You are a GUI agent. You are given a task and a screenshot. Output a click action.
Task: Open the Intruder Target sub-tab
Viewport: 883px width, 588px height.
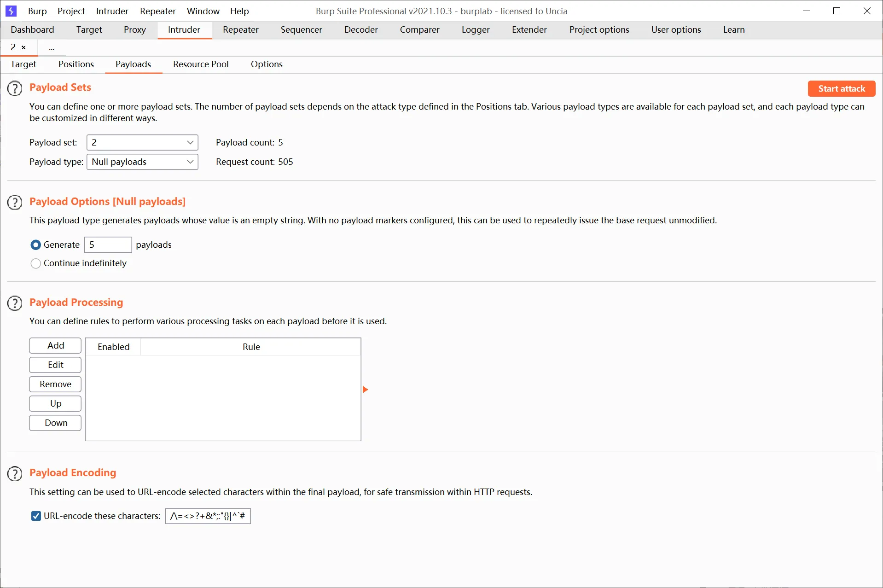tap(23, 64)
